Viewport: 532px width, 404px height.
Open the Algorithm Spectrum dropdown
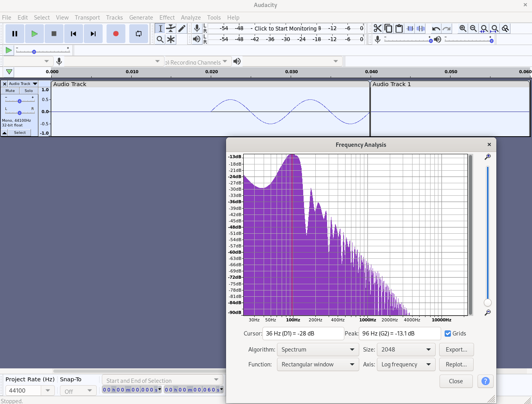tap(318, 350)
